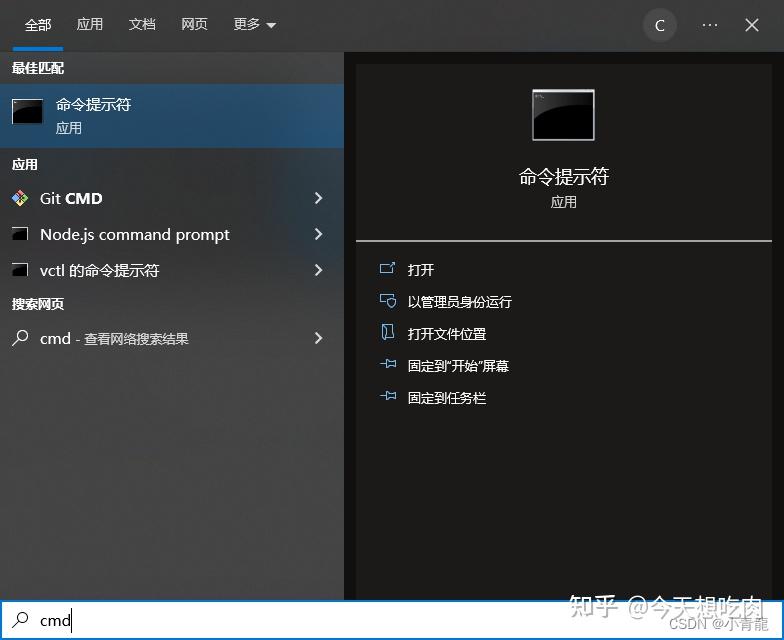Open the three-dot options menu
784x640 pixels.
[x=710, y=25]
